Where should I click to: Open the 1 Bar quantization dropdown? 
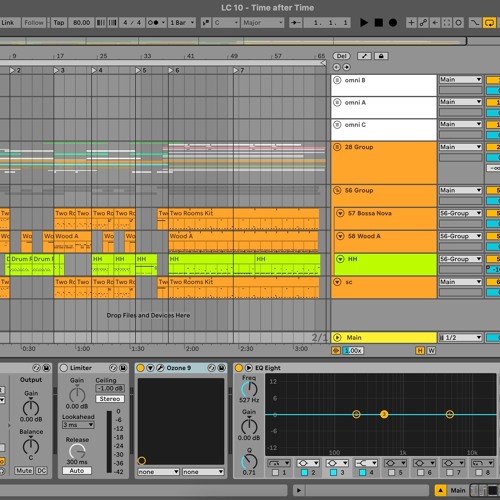[x=182, y=23]
